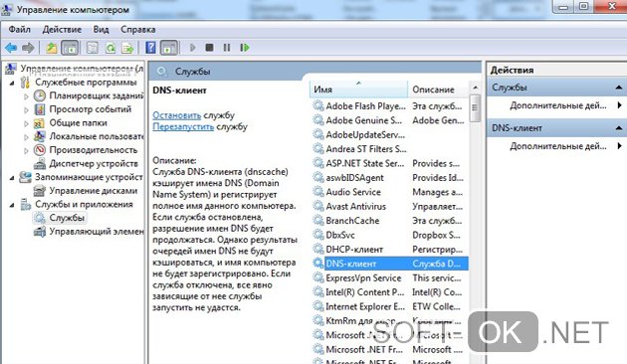Select the Audio Service row
The image size is (627, 364).
point(390,192)
